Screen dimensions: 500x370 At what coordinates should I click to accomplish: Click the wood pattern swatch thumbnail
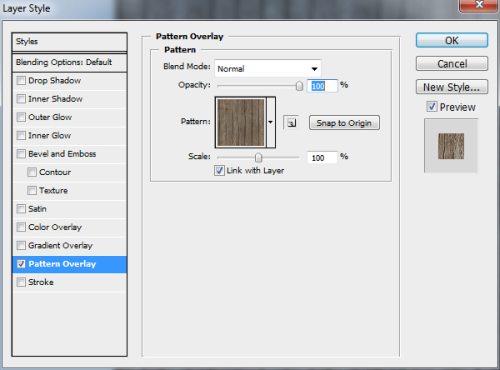pyautogui.click(x=241, y=122)
